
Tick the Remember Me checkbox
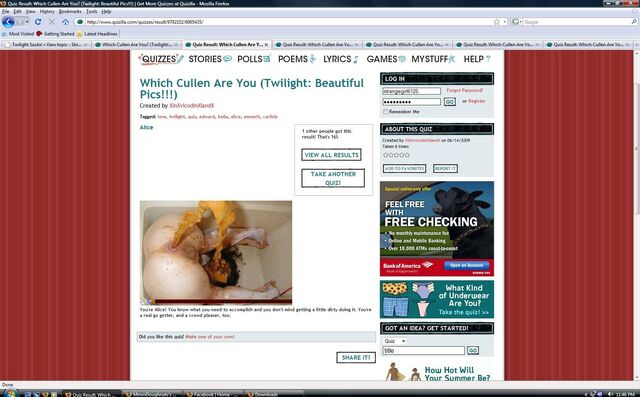(x=385, y=111)
